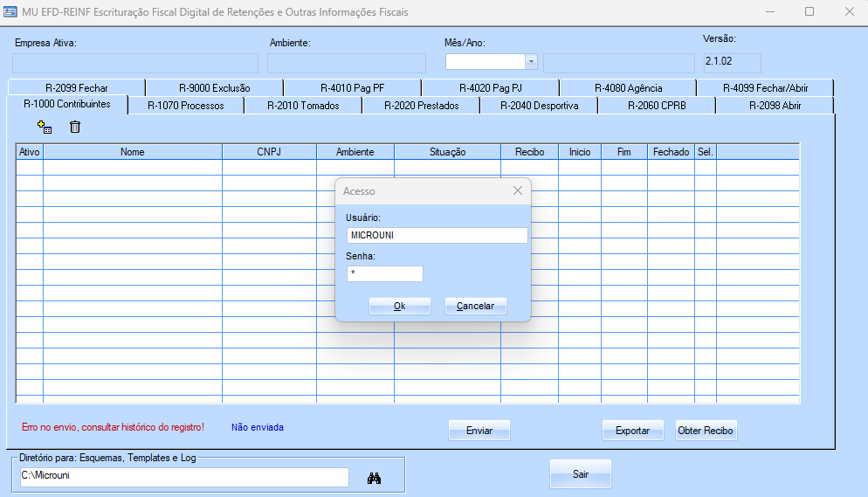Click the Inicio column header
The width and height of the screenshot is (868, 497).
[x=580, y=152]
